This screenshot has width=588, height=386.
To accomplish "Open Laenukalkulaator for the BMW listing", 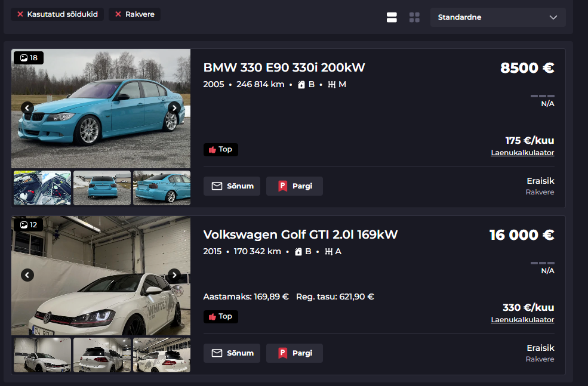I will click(x=522, y=153).
